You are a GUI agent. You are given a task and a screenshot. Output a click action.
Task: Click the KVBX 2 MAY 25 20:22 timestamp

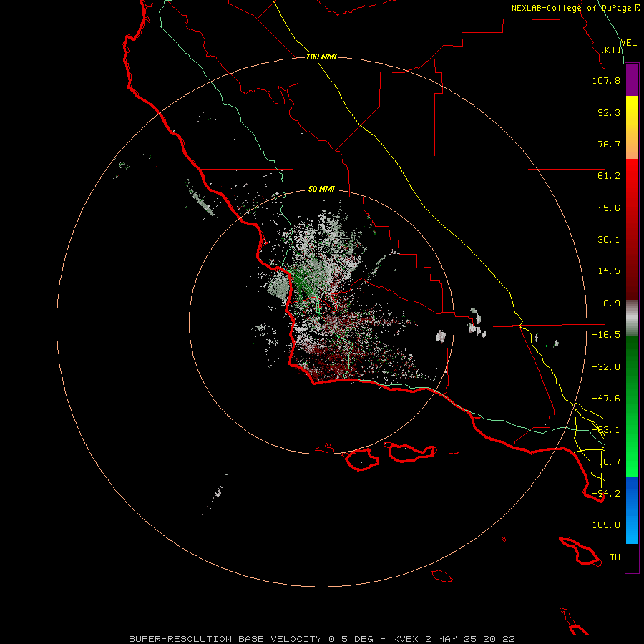(454, 639)
